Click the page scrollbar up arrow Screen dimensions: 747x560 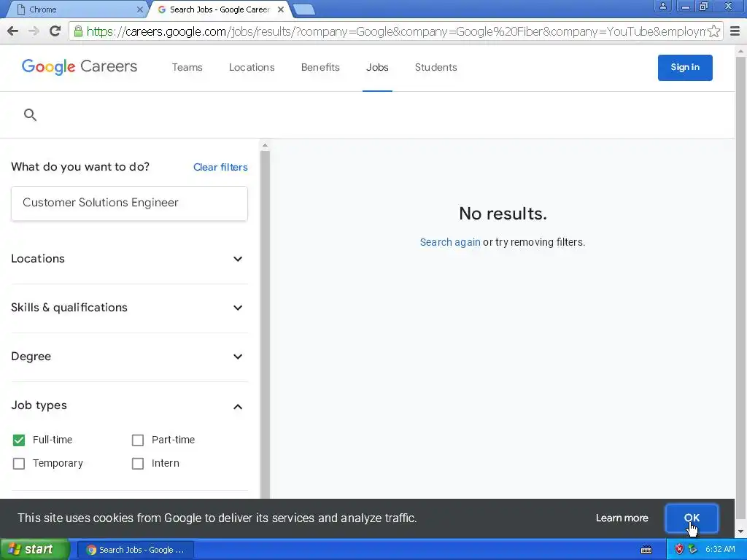point(741,50)
